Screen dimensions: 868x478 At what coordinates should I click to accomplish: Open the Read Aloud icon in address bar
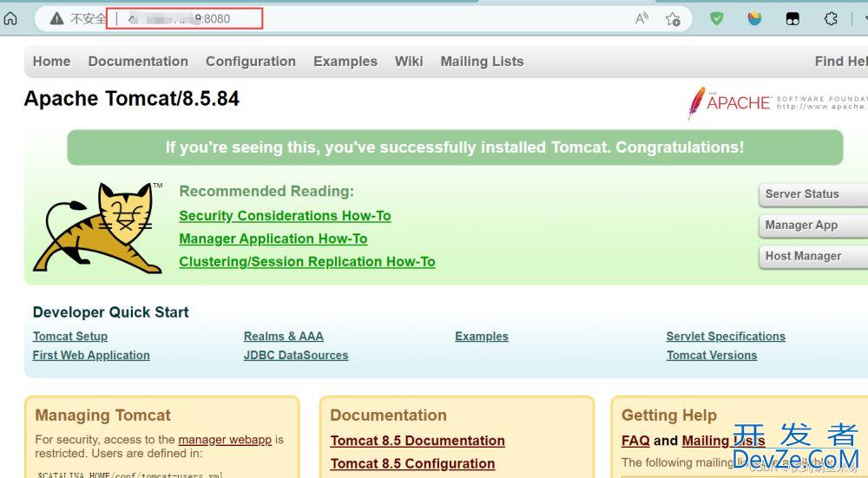coord(641,19)
